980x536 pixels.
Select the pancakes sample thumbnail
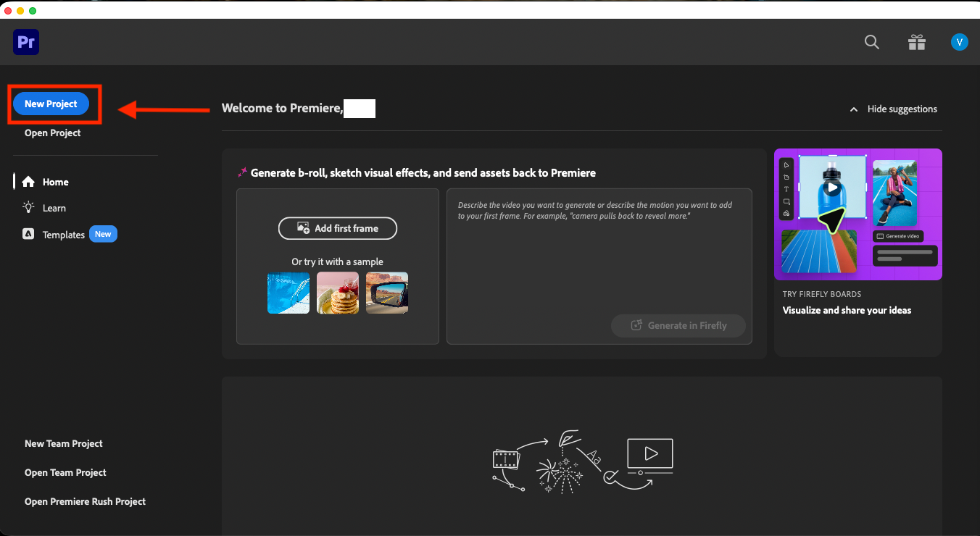click(x=338, y=293)
